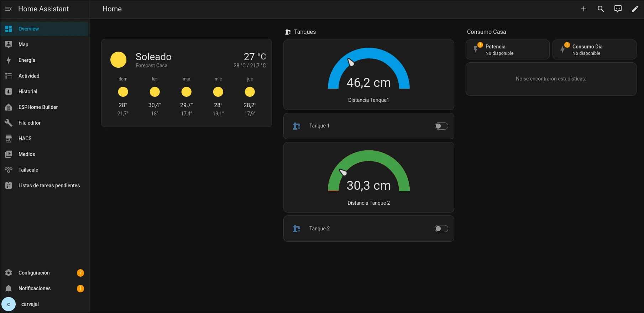Open the Energía panel

44,60
